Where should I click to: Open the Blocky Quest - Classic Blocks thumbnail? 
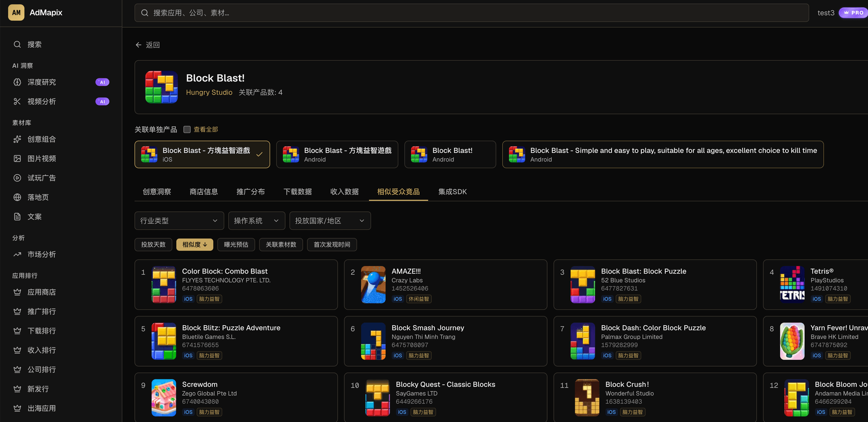coord(378,398)
